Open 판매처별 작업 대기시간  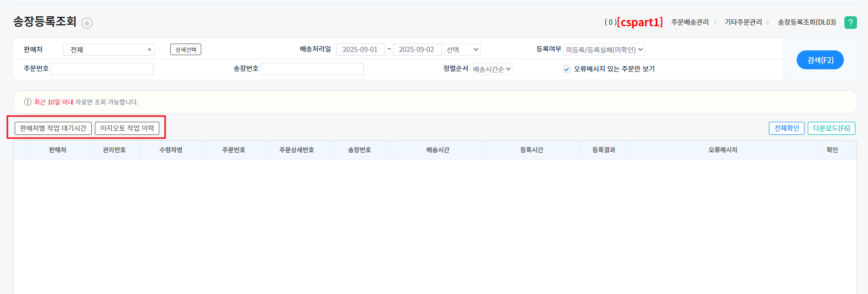coord(53,128)
